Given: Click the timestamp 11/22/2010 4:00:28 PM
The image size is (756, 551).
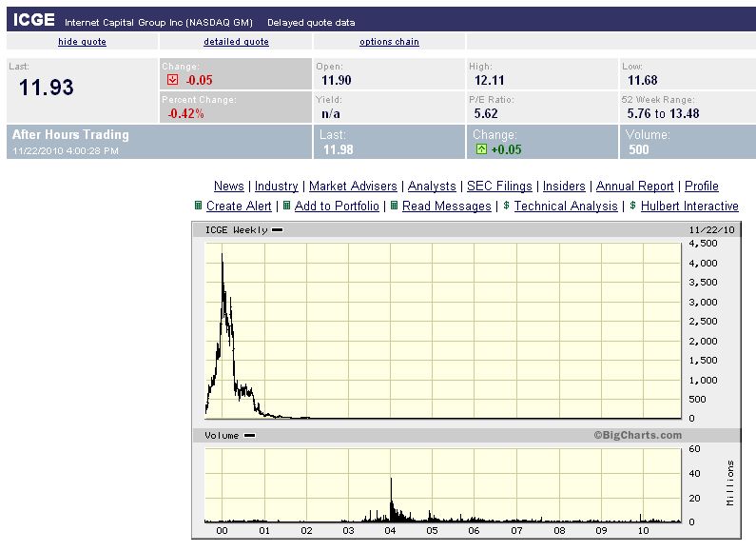Looking at the screenshot, I should (66, 150).
